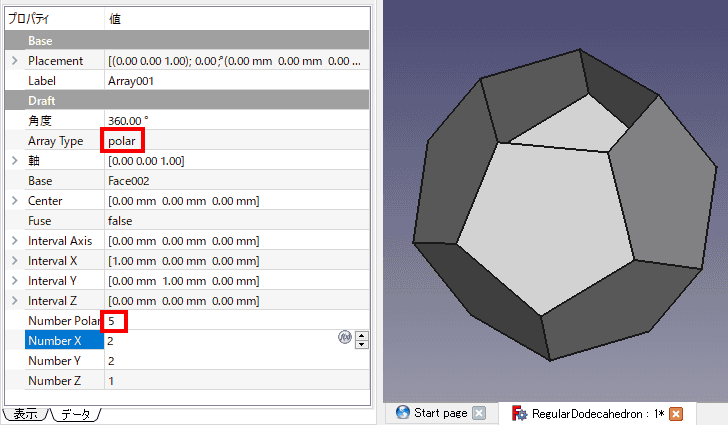Click the Interval Y value field
This screenshot has height=425, width=728.
237,281
